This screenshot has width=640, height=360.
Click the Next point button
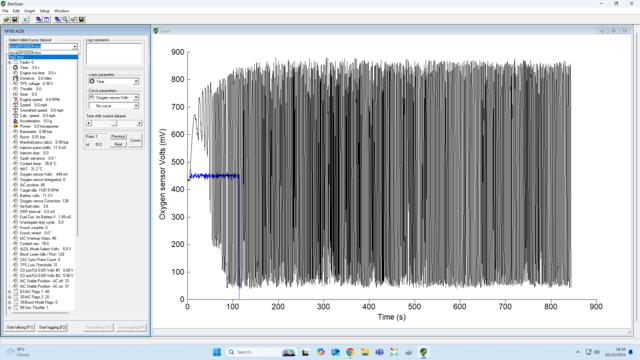118,144
